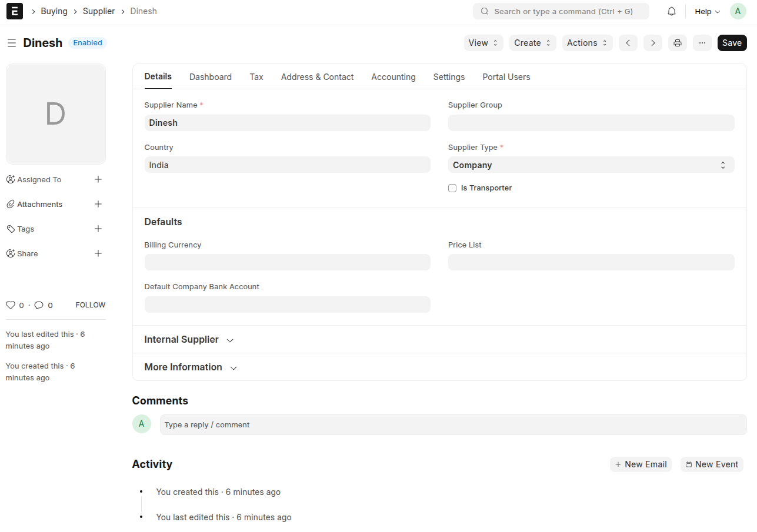The image size is (757, 532).
Task: Check the Is Transporter checkbox
Action: tap(452, 188)
